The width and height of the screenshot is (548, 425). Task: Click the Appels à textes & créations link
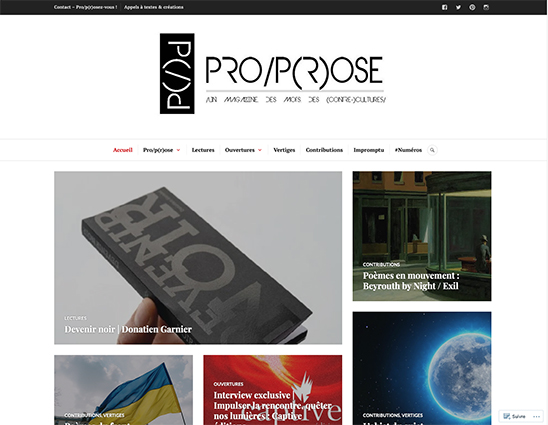click(153, 7)
